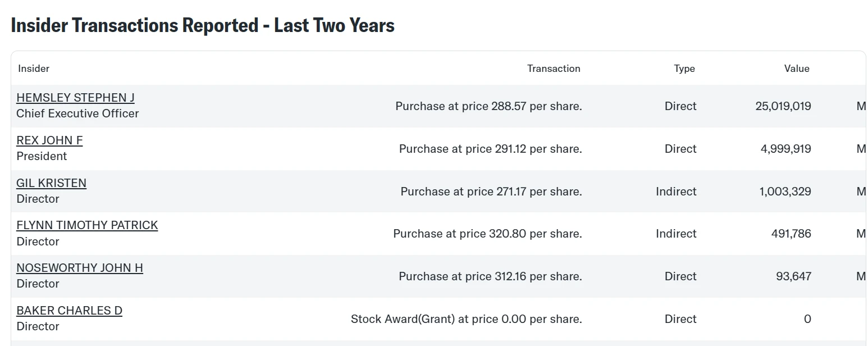Click the purchase at 291.12 transaction text
The image size is (868, 346).
(x=491, y=149)
